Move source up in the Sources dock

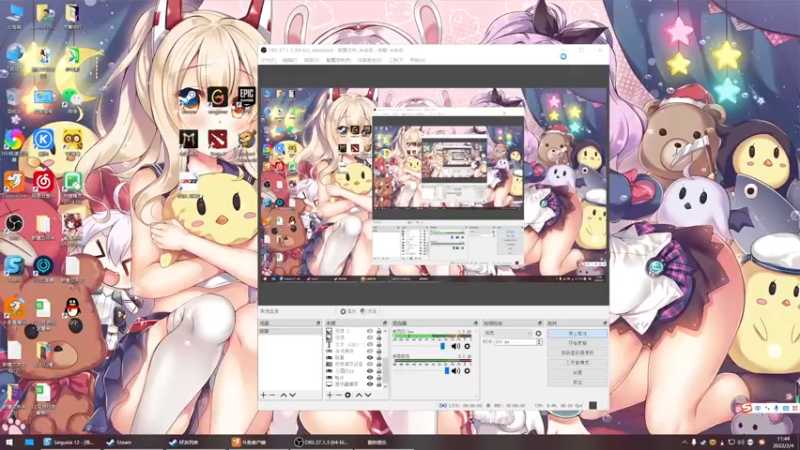pyautogui.click(x=359, y=395)
